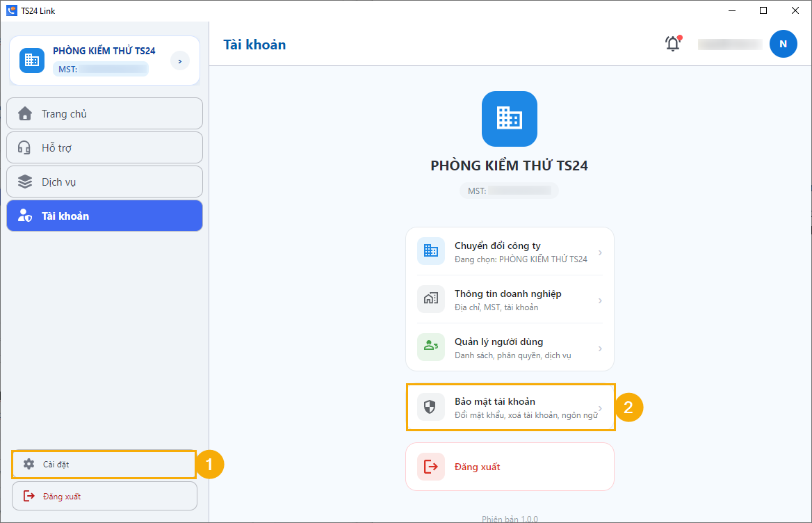Click the MST badge under company heading
The width and height of the screenshot is (812, 523).
coord(510,191)
